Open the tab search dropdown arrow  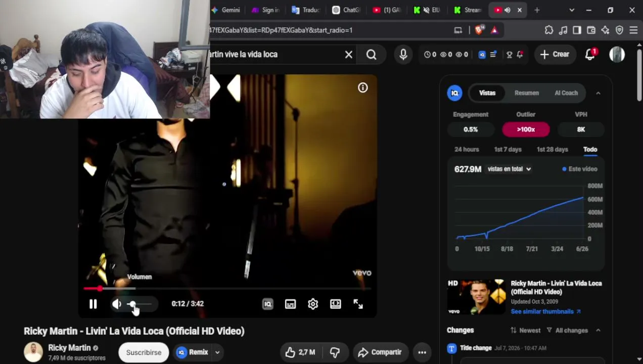[x=572, y=10]
